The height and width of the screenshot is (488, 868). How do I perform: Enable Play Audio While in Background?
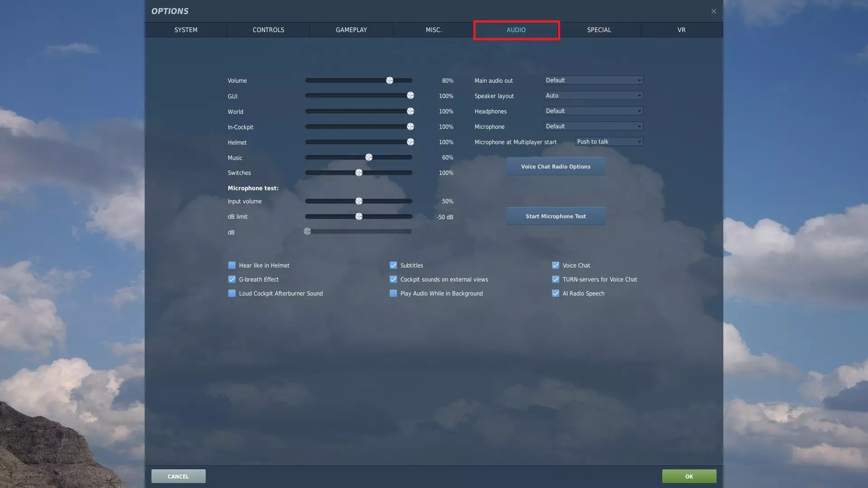pyautogui.click(x=393, y=293)
